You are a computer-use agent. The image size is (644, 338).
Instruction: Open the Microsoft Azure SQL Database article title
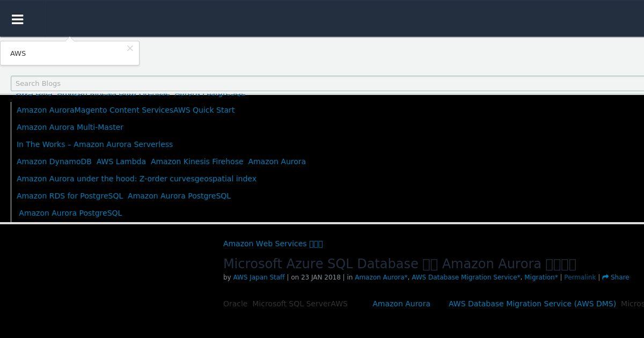[399, 263]
